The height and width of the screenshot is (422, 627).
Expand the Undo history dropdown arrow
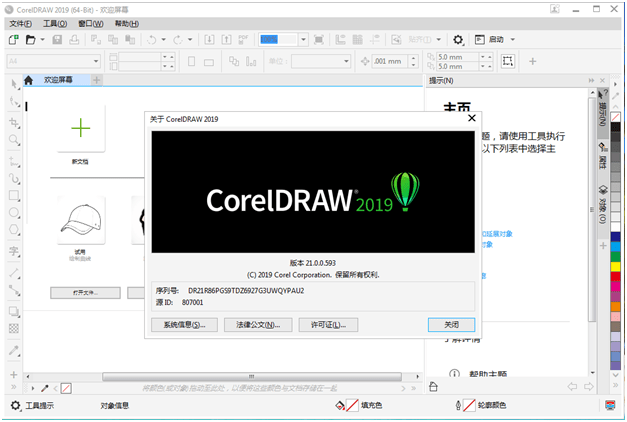[164, 40]
